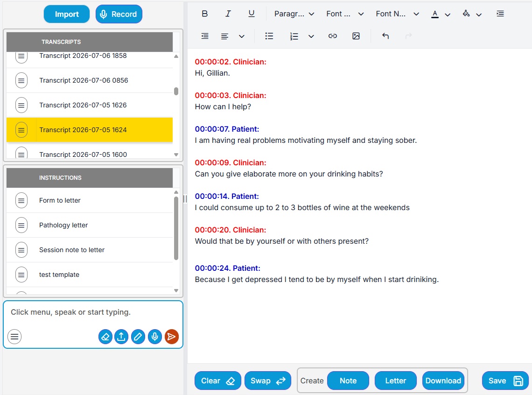Open the numbered list options chevron
This screenshot has height=395, width=532.
tap(311, 36)
